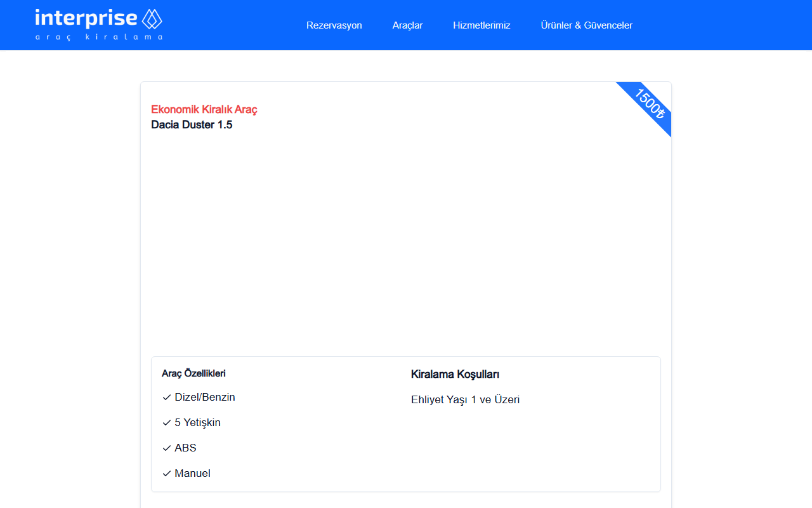812x508 pixels.
Task: Select the Manuel feature text
Action: click(x=193, y=473)
